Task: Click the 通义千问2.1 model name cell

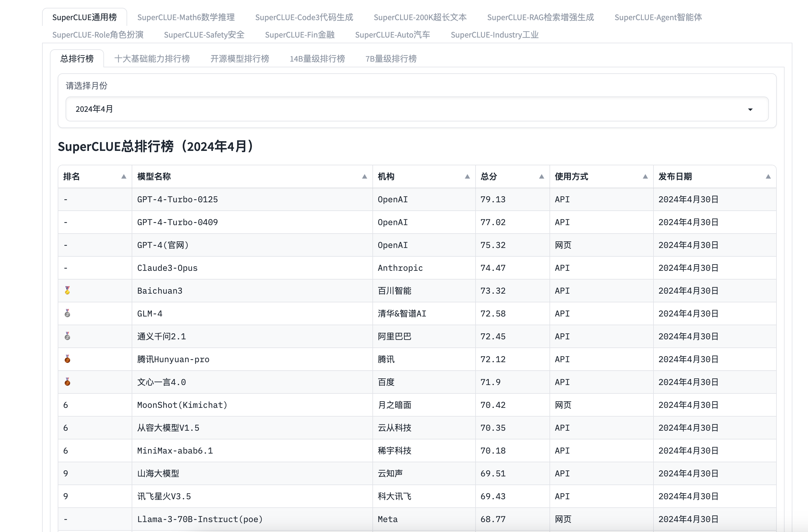Action: [252, 336]
